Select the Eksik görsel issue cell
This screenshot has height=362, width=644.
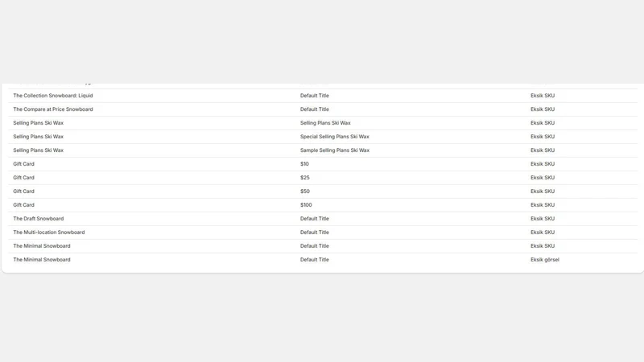[545, 260]
